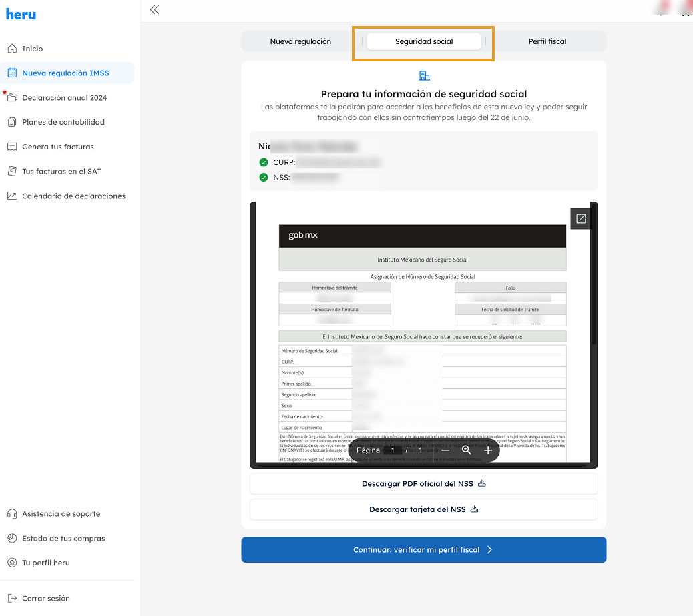
Task: Click 'Segundo apellido:' row label
Action: tap(299, 395)
